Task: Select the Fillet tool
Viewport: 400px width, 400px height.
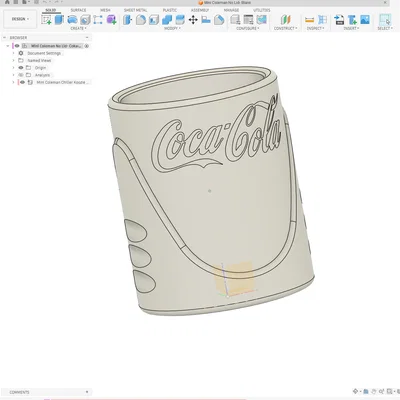Action: tap(141, 20)
